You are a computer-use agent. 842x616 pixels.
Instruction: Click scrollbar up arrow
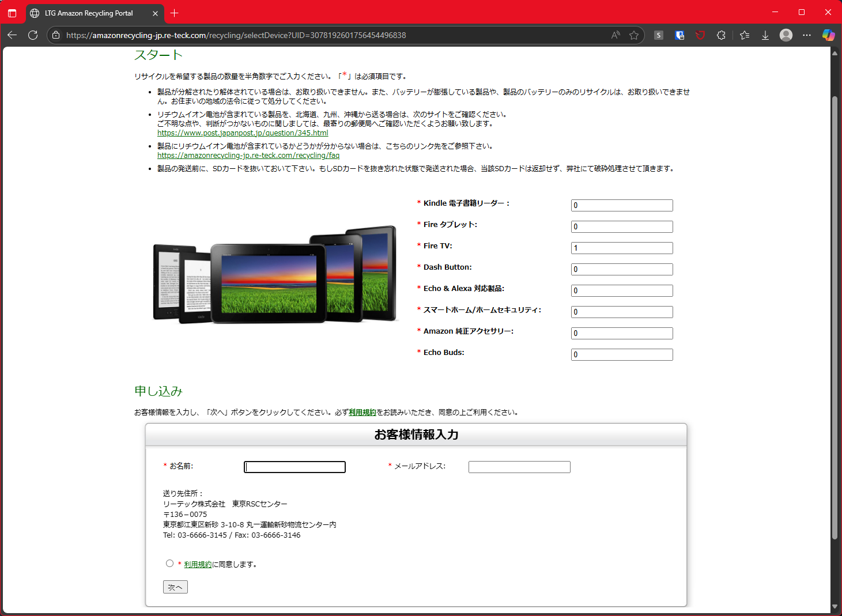tap(835, 53)
